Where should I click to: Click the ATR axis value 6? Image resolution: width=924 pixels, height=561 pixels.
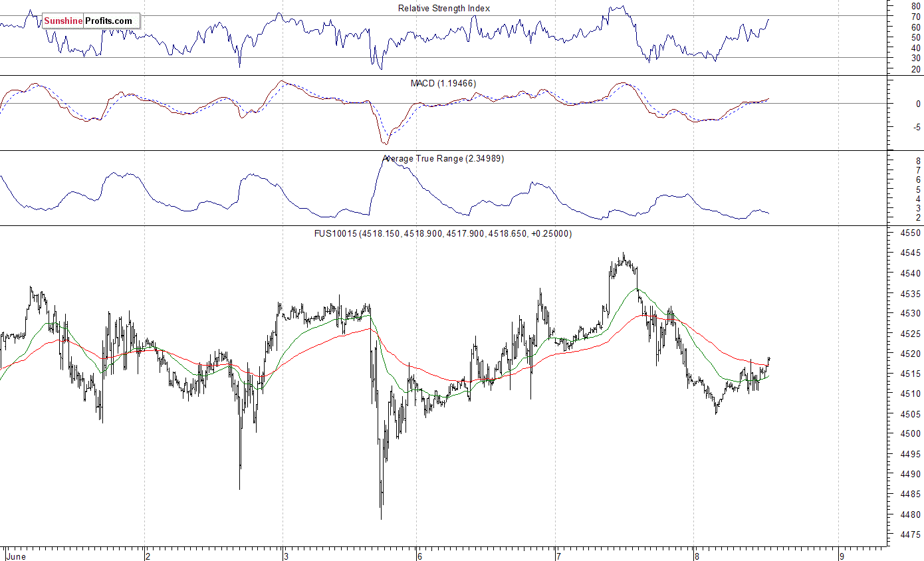click(918, 180)
